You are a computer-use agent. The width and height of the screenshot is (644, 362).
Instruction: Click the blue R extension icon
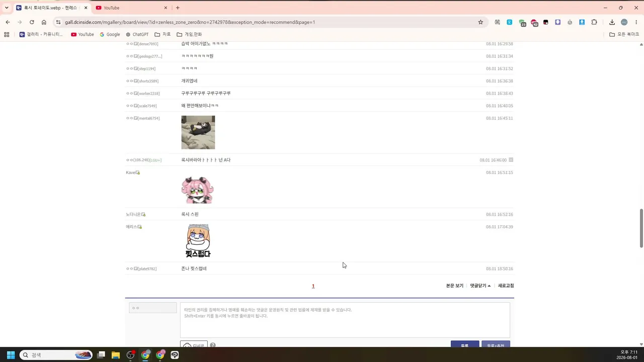510,22
